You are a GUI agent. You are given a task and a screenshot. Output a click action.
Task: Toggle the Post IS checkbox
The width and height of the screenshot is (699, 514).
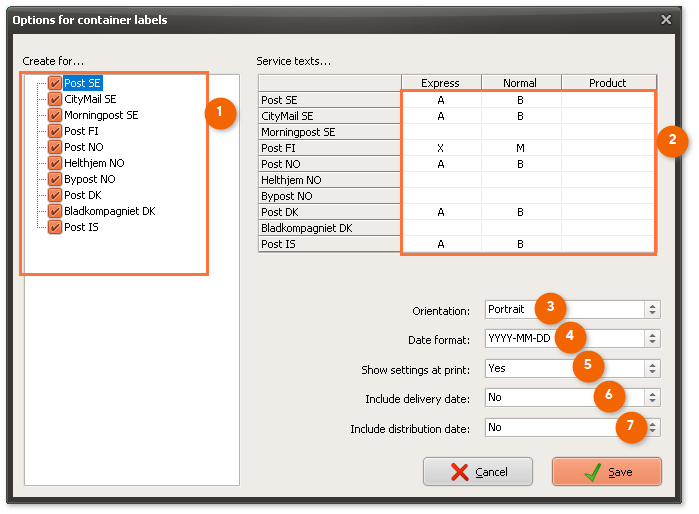click(55, 227)
